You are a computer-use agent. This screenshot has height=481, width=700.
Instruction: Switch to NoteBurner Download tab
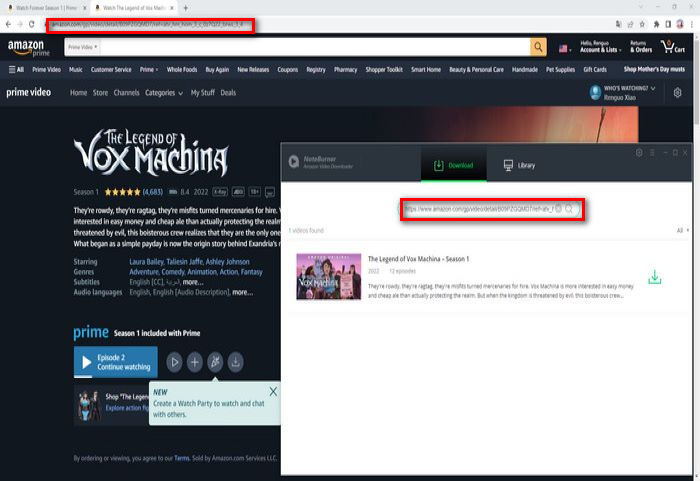point(454,165)
